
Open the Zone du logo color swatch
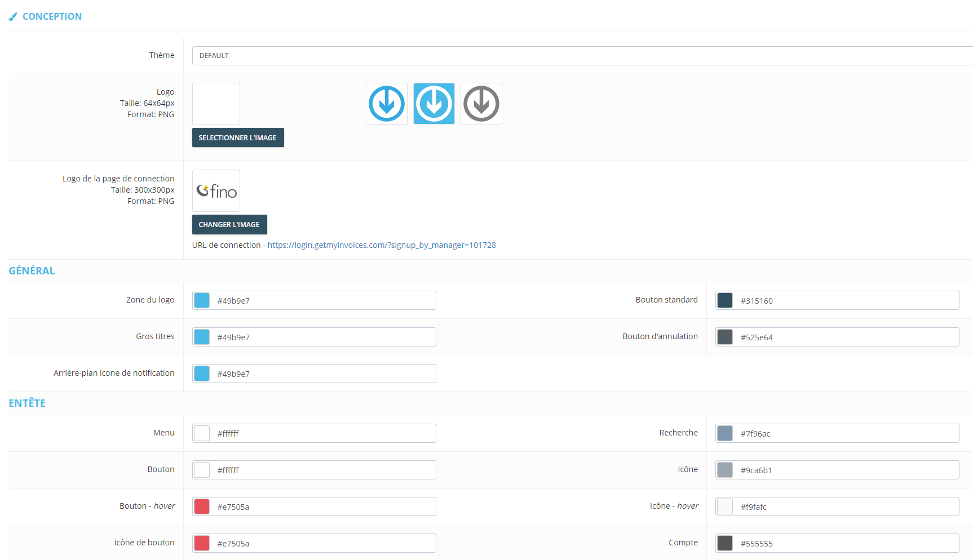click(202, 300)
